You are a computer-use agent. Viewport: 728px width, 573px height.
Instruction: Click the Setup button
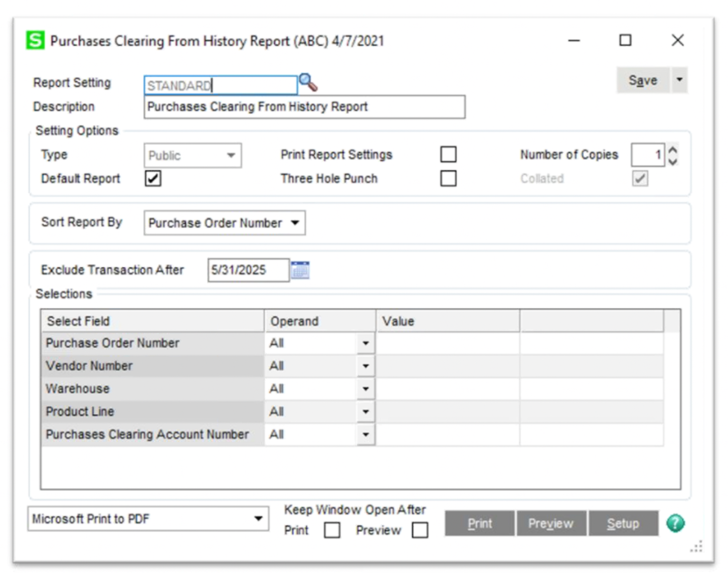pos(623,523)
